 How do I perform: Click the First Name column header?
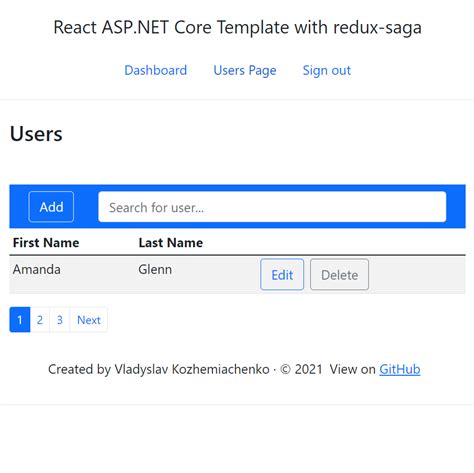pyautogui.click(x=46, y=242)
